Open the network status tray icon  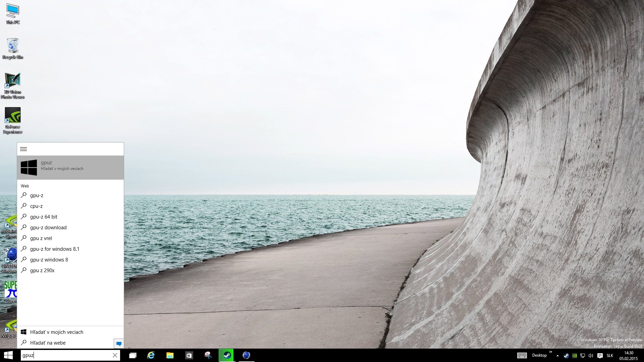tap(583, 356)
